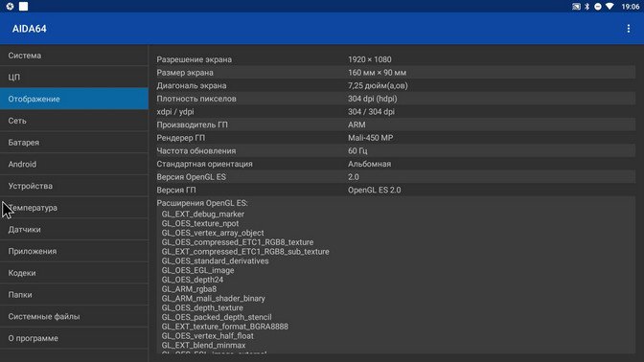Open the Устройства section
This screenshot has width=644, height=362.
point(74,186)
